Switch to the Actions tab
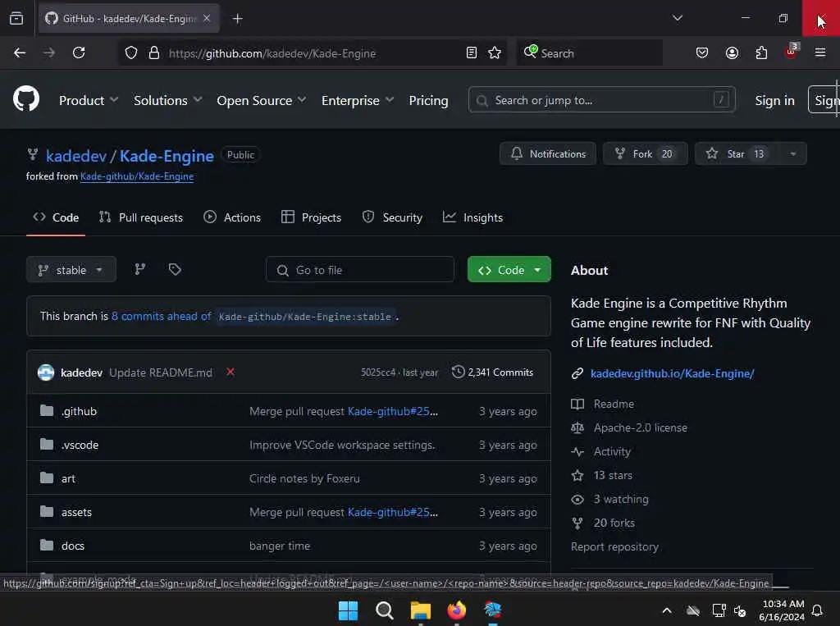 coord(232,217)
